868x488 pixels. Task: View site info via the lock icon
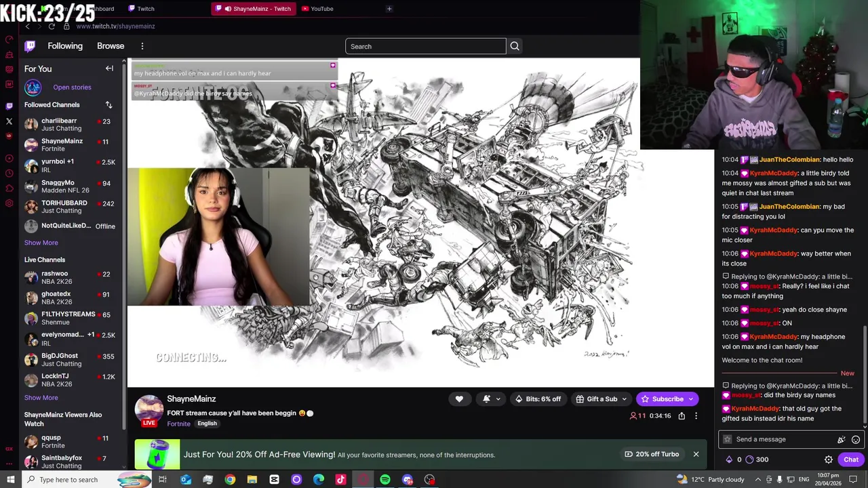tap(66, 26)
